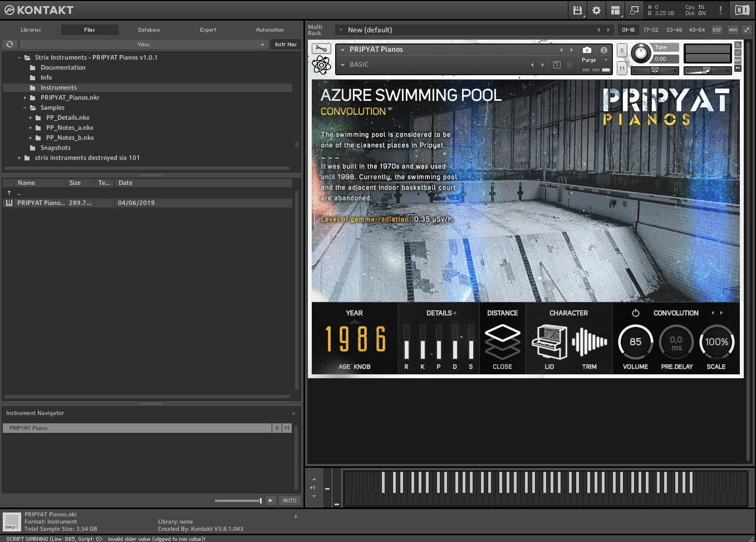Remove the PRIPYAT Pianos instrument with X

(738, 45)
